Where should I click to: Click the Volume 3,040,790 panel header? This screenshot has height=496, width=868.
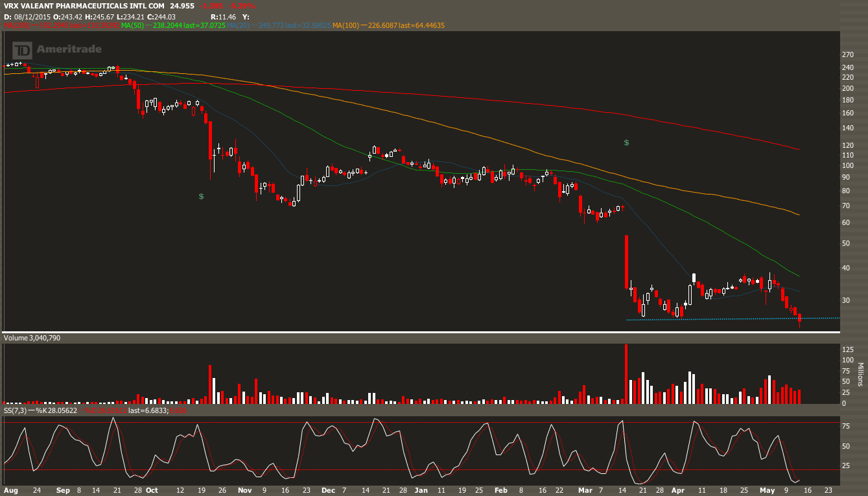[32, 338]
